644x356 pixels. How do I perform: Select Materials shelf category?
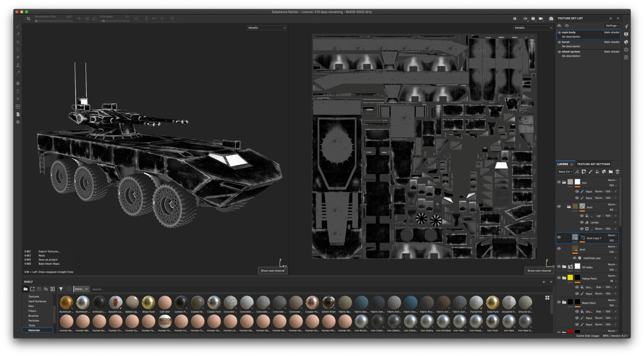click(37, 330)
